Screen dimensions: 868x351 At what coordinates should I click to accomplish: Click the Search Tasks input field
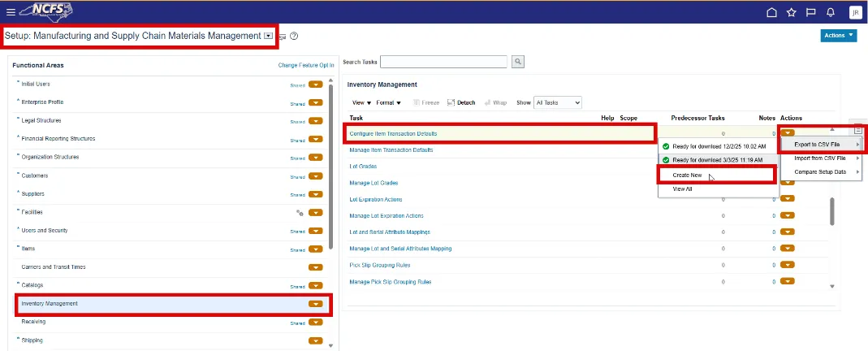(443, 62)
